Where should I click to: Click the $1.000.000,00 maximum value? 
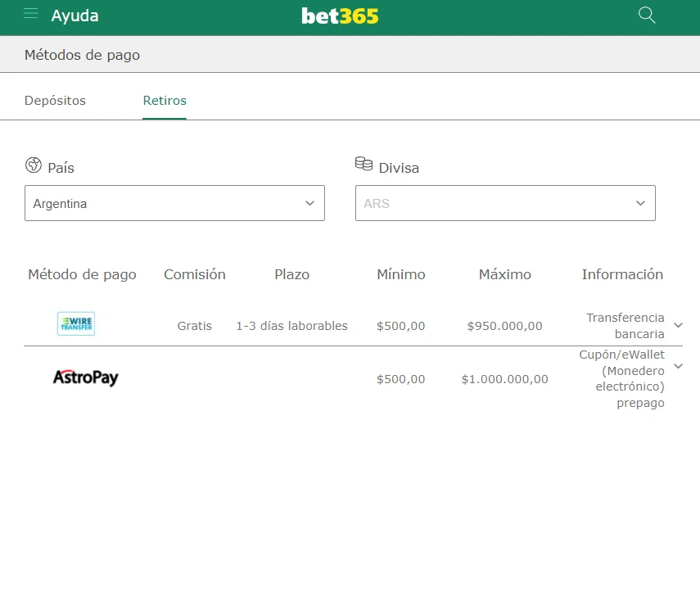(x=505, y=379)
